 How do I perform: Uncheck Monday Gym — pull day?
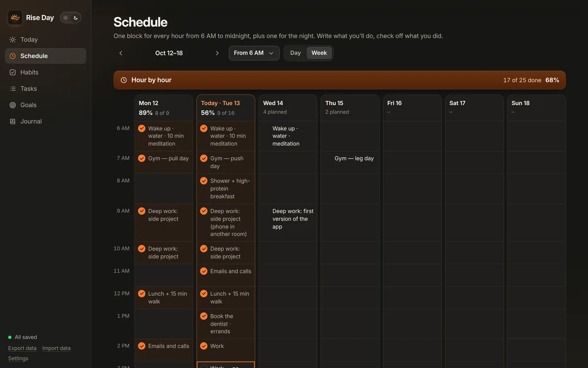click(142, 158)
